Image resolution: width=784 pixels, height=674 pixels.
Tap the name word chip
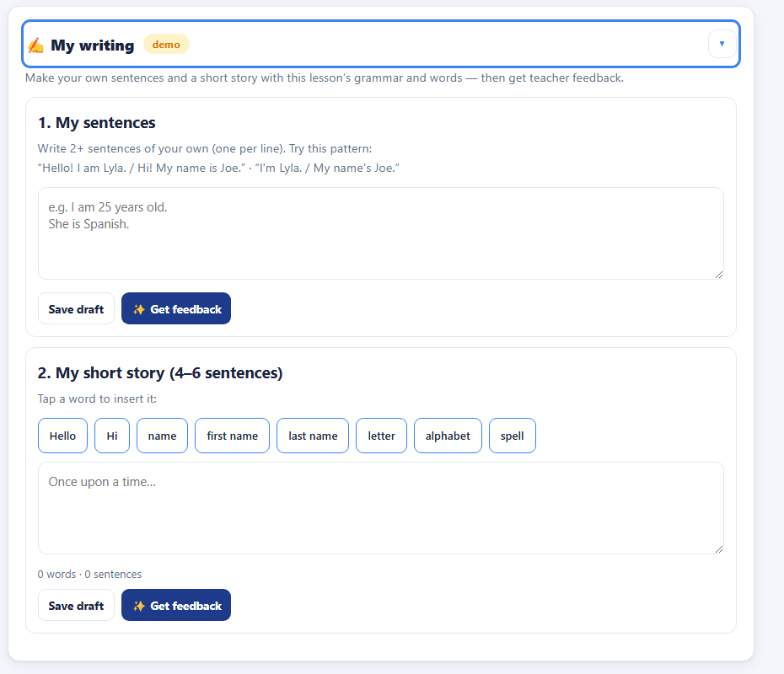[162, 436]
